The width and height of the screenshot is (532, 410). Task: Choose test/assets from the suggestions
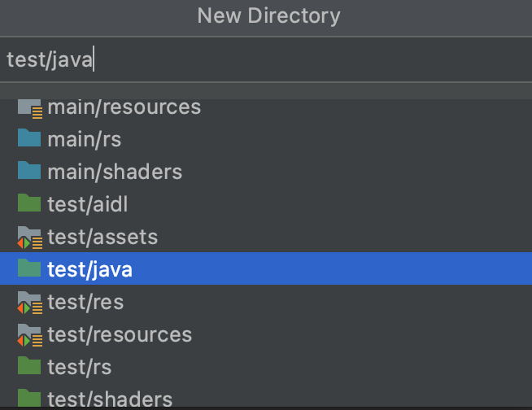tap(102, 237)
